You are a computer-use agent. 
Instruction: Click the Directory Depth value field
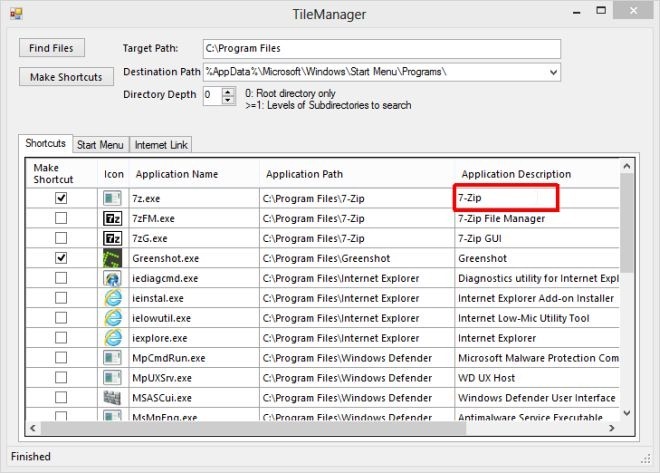point(213,96)
